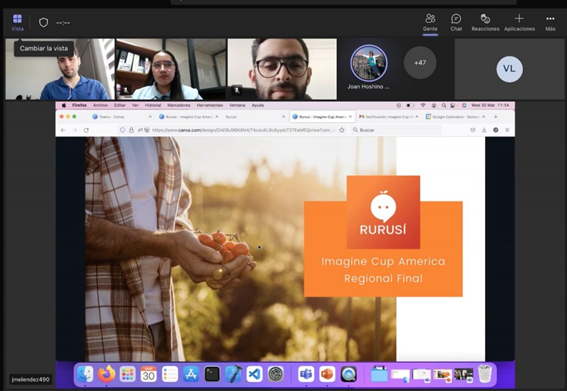Open the Gente participants panel

click(430, 22)
